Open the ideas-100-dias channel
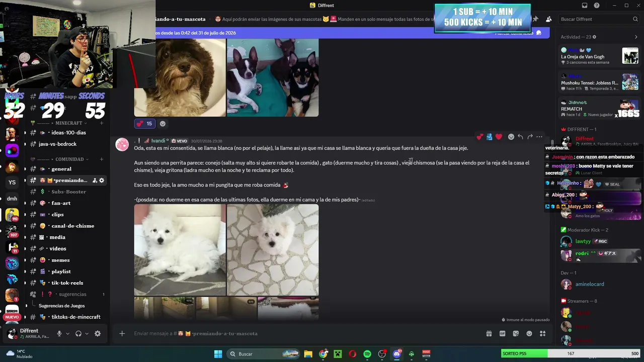The image size is (644, 362). tap(67, 133)
